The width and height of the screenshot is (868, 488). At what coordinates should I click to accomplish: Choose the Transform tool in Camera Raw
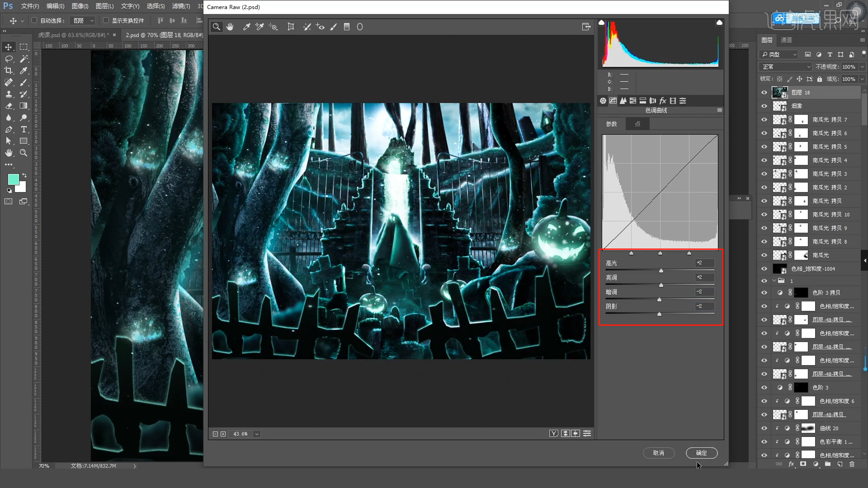point(291,27)
